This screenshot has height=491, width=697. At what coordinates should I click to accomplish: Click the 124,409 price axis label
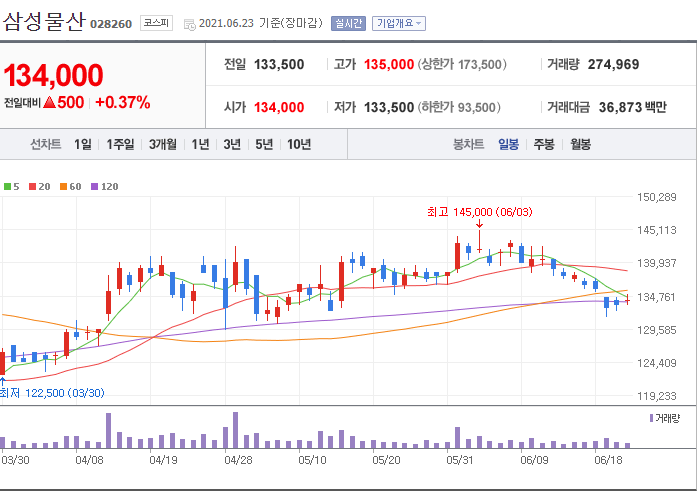(657, 363)
